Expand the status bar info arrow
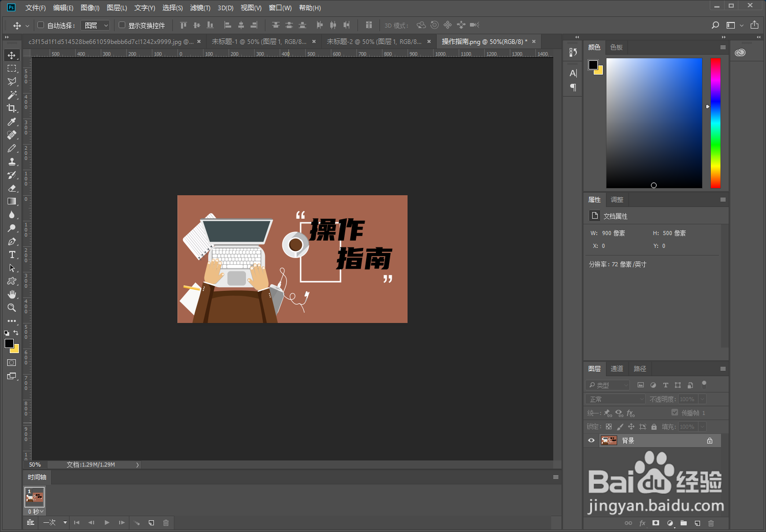The image size is (766, 532). click(x=138, y=465)
